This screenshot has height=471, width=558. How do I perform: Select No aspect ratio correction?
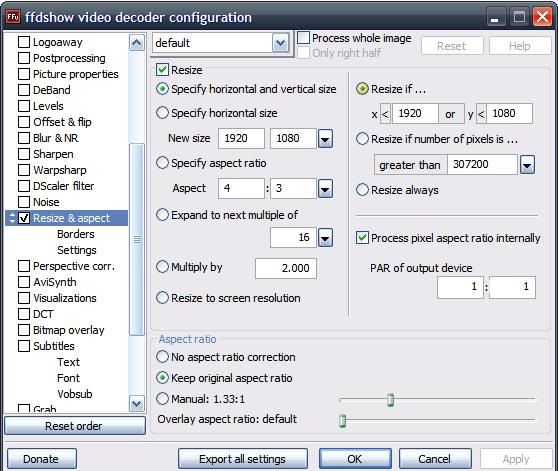(162, 357)
